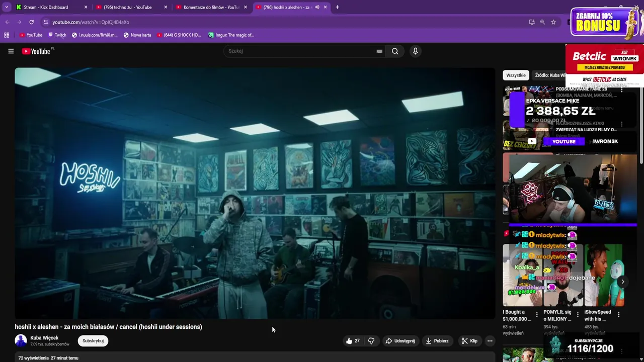Open the apps grid in bookmarks bar
Screen dimensions: 644x362
[x=7, y=35]
